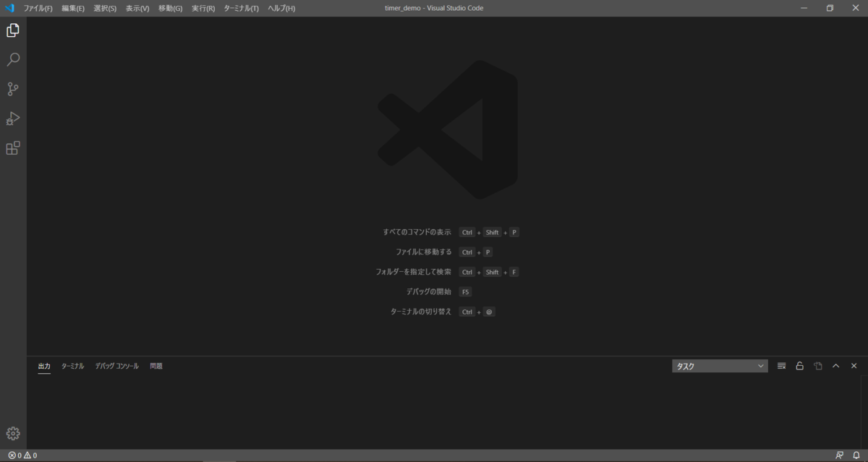Click the ターミナルの切り替え text
The image size is (868, 462).
pos(421,312)
